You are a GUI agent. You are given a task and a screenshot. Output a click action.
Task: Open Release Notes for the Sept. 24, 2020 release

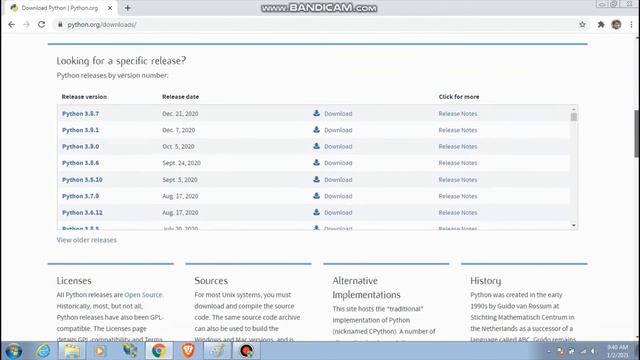(458, 163)
